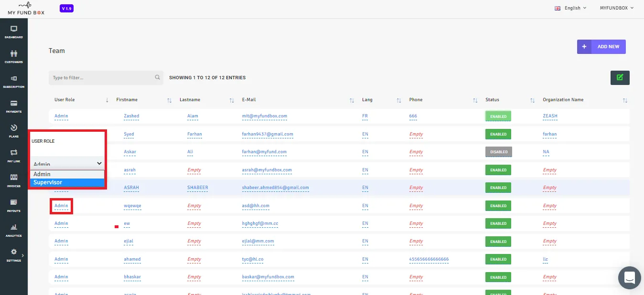Image resolution: width=644 pixels, height=295 pixels.
Task: Sort by the Organization Name column arrows
Action: 625,100
